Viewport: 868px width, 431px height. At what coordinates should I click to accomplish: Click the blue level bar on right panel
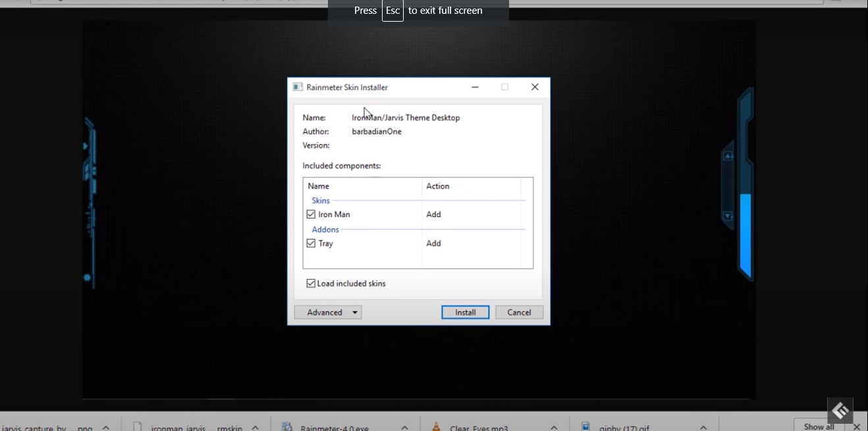746,235
